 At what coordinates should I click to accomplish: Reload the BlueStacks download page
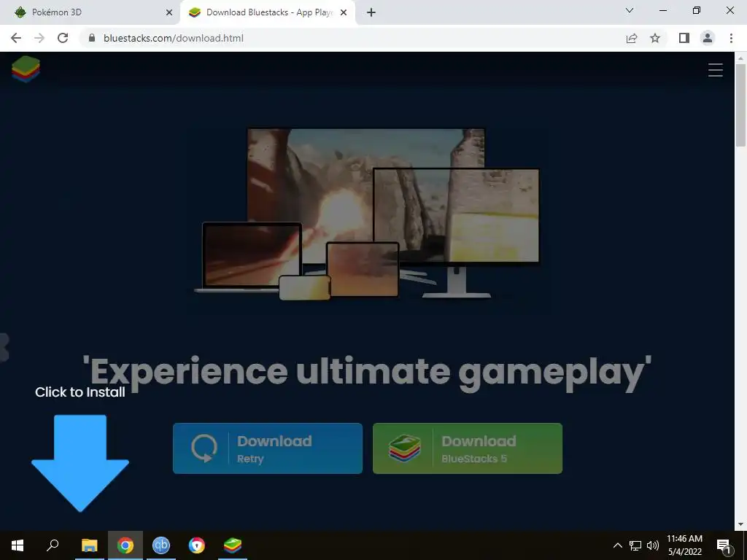click(63, 38)
